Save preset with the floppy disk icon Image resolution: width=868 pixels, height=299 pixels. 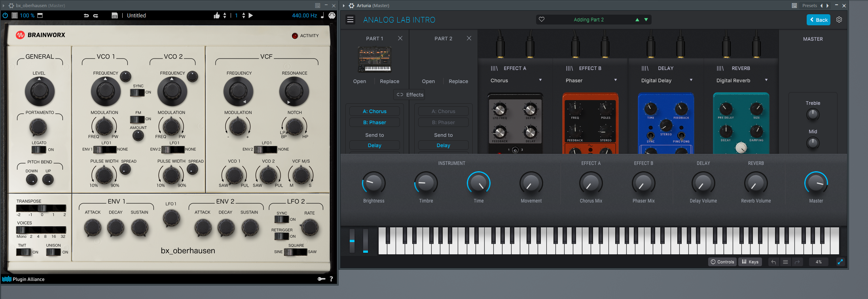click(115, 15)
